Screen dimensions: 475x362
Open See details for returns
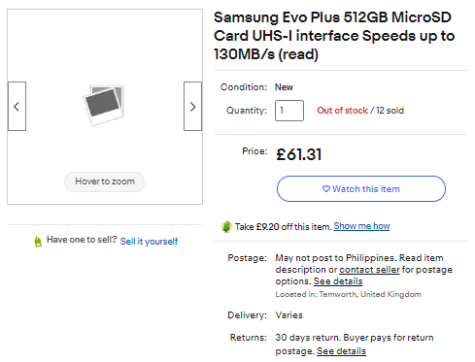(x=341, y=351)
